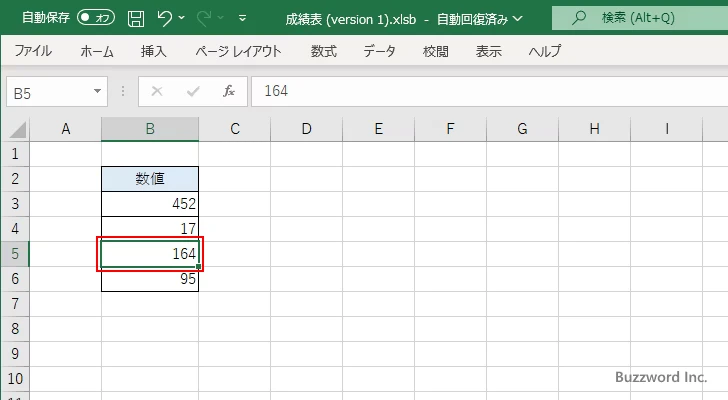The height and width of the screenshot is (400, 728).
Task: Open the ファイル menu tab
Action: (33, 51)
